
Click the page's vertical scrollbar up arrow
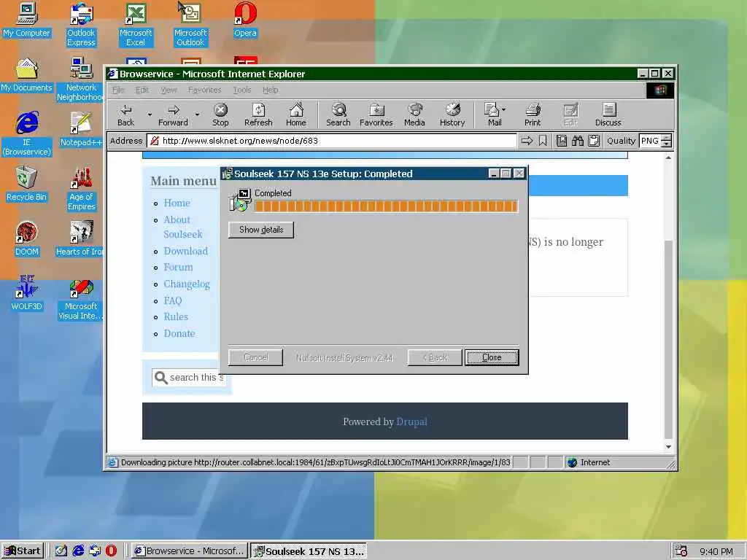[x=668, y=157]
